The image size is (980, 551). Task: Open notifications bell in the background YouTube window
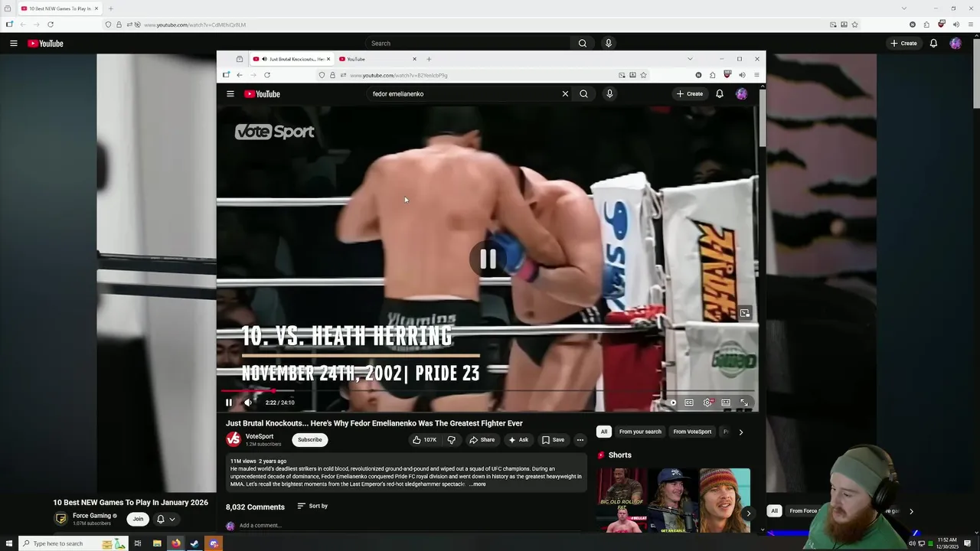933,44
